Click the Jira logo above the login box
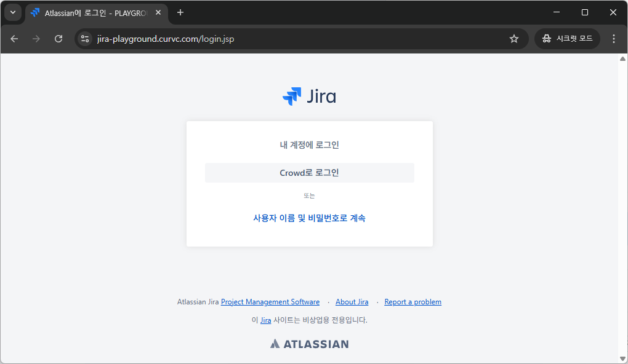Screen dimensions: 628x364 [309, 97]
